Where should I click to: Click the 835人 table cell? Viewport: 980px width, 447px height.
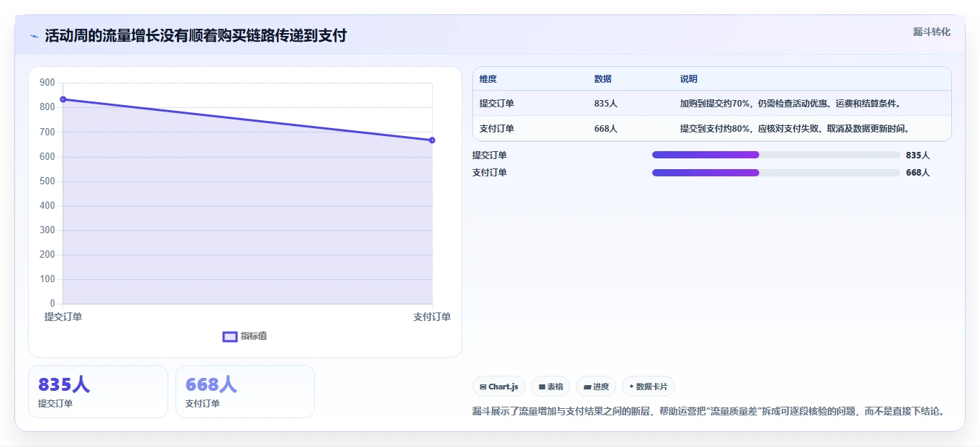pos(605,104)
